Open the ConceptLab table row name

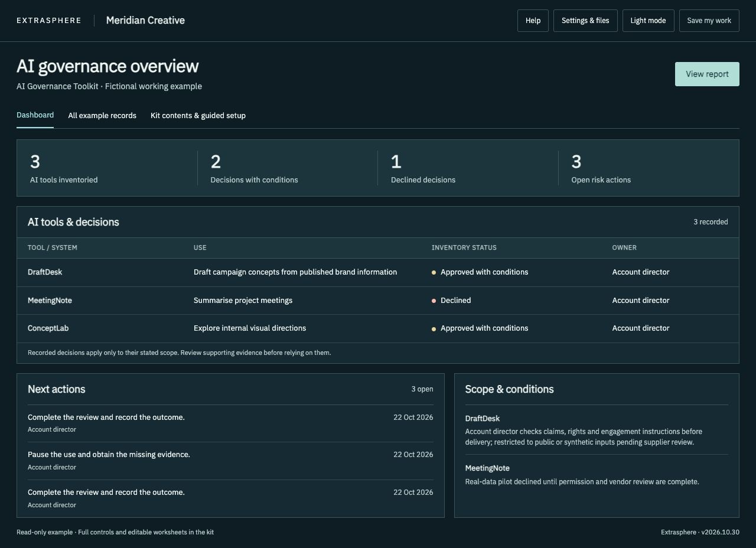click(48, 328)
